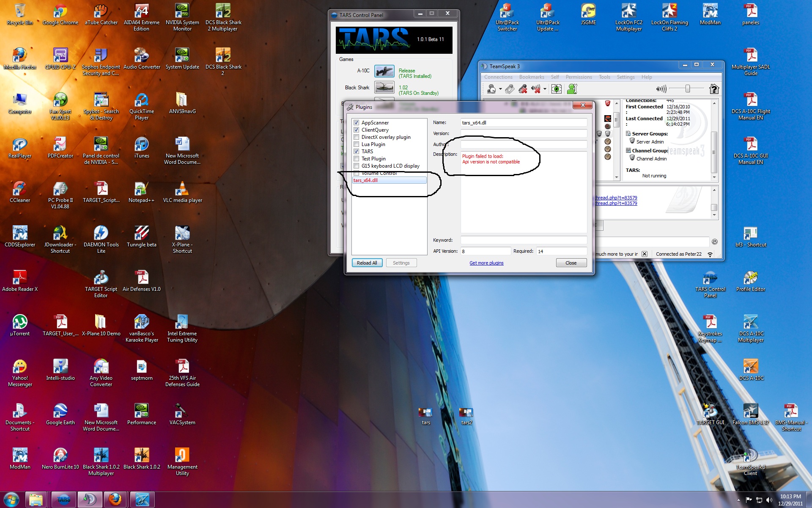Adjust the TeamSpeak volume slider handle
The image size is (812, 508).
[x=687, y=88]
